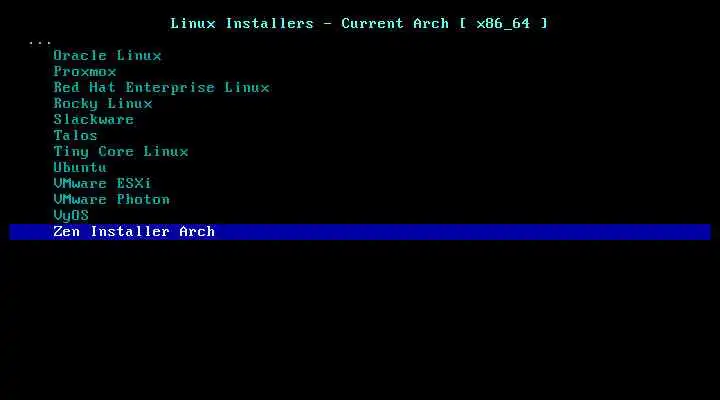Select the VyOS menu item
This screenshot has height=400, width=720.
click(71, 216)
